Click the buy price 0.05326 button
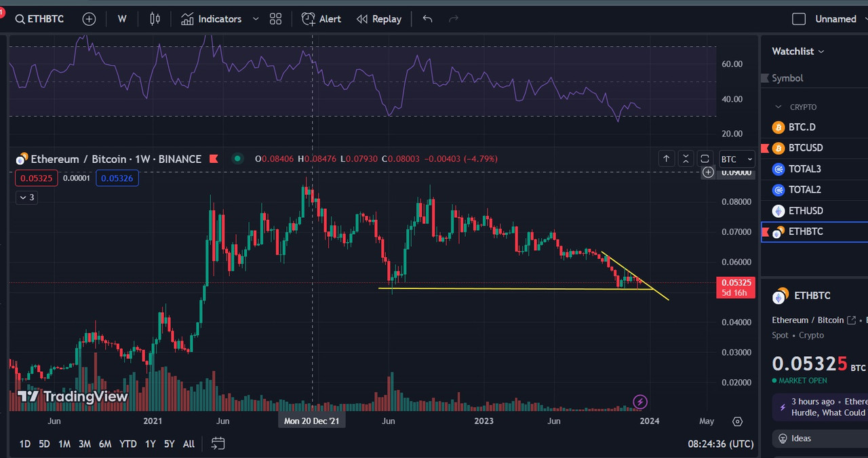Viewport: 868px width, 458px height. coord(117,178)
